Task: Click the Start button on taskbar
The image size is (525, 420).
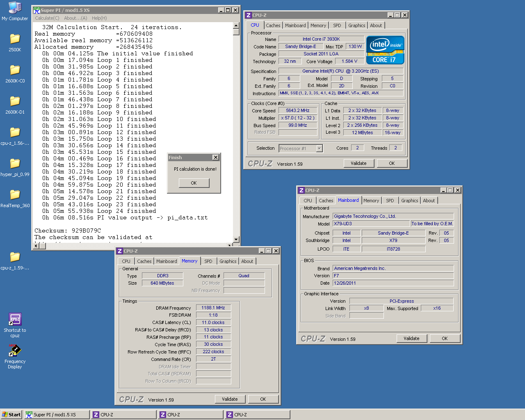Action: pos(11,415)
